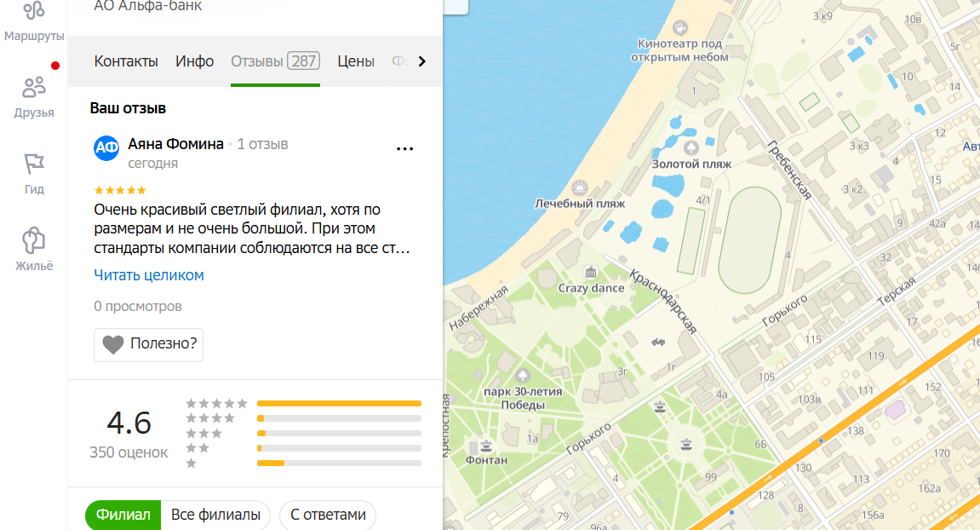Filter by the three-star rating bar

click(340, 433)
